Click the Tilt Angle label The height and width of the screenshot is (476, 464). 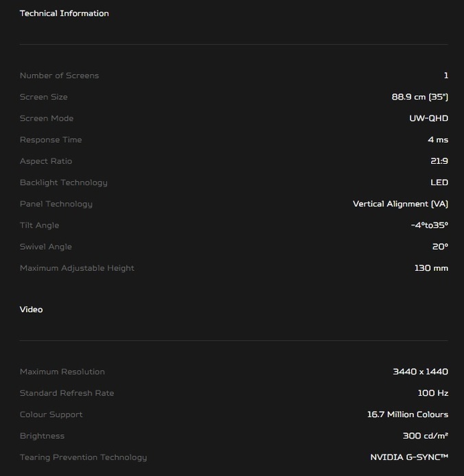click(x=39, y=225)
